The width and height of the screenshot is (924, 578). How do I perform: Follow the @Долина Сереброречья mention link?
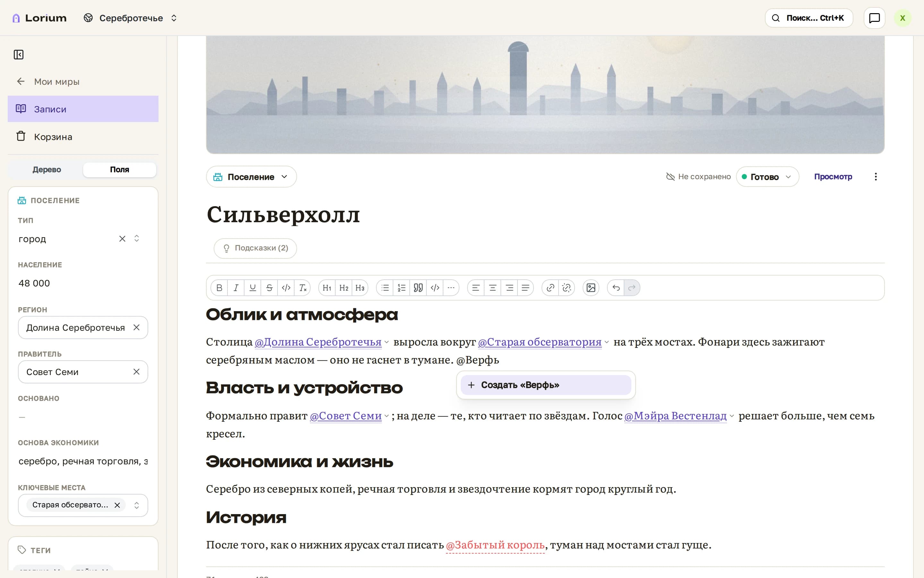[318, 342]
